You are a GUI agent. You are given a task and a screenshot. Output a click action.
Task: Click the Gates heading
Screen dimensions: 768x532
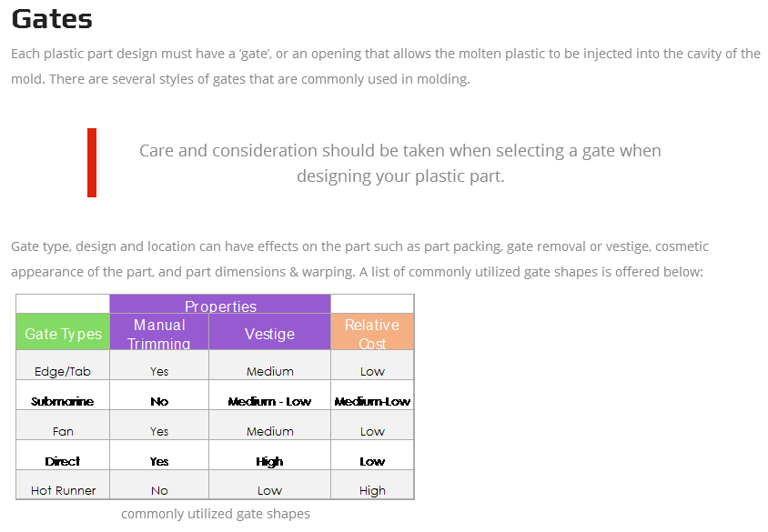click(52, 20)
